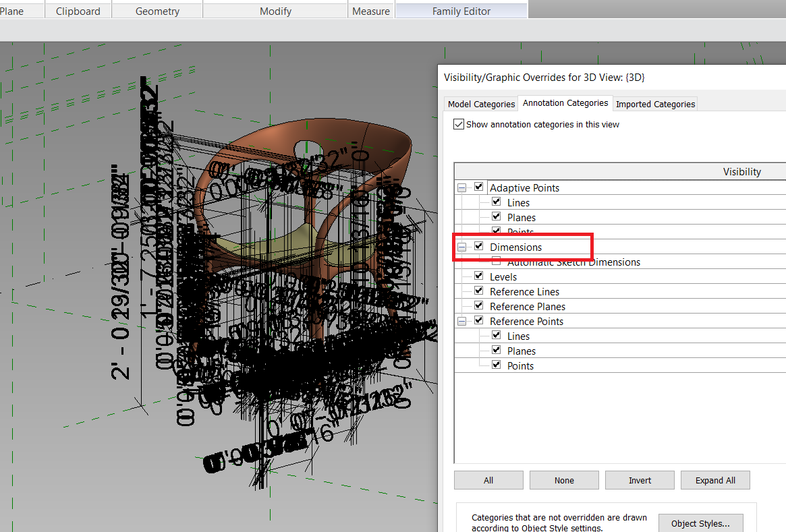Check Automatic Sketch Dimensions checkbox
Viewport: 786px width, 532px height.
point(497,260)
